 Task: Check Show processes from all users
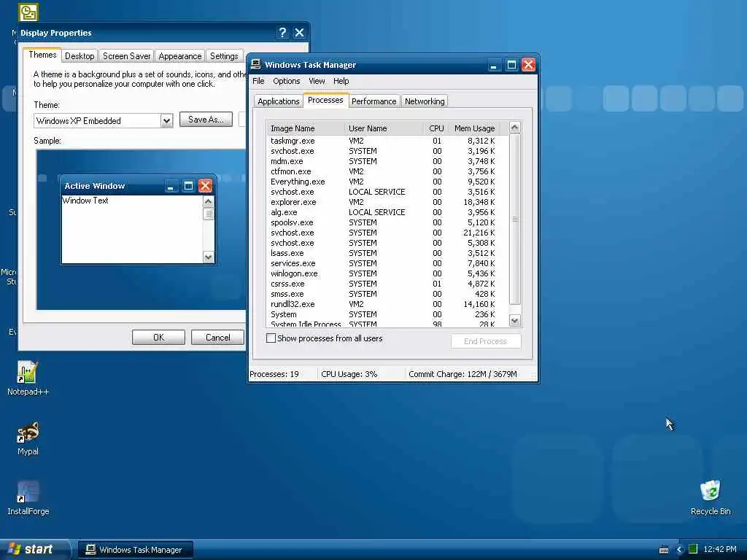(x=271, y=338)
